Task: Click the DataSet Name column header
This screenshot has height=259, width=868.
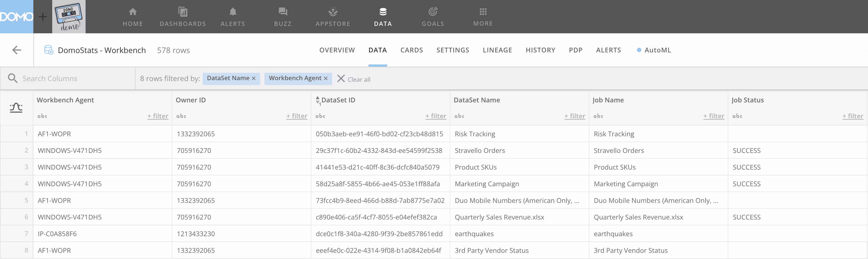Action: point(477,100)
